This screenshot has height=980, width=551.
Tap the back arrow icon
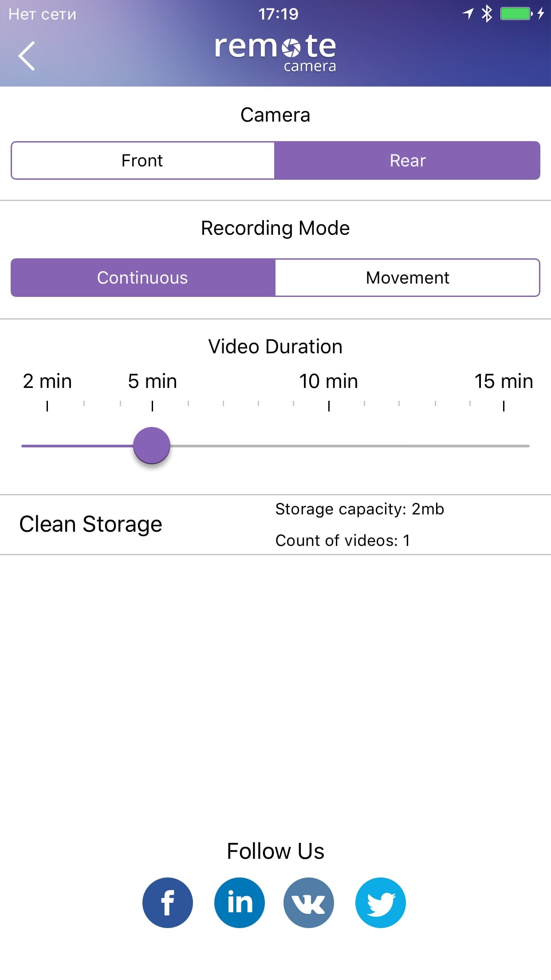tap(27, 56)
